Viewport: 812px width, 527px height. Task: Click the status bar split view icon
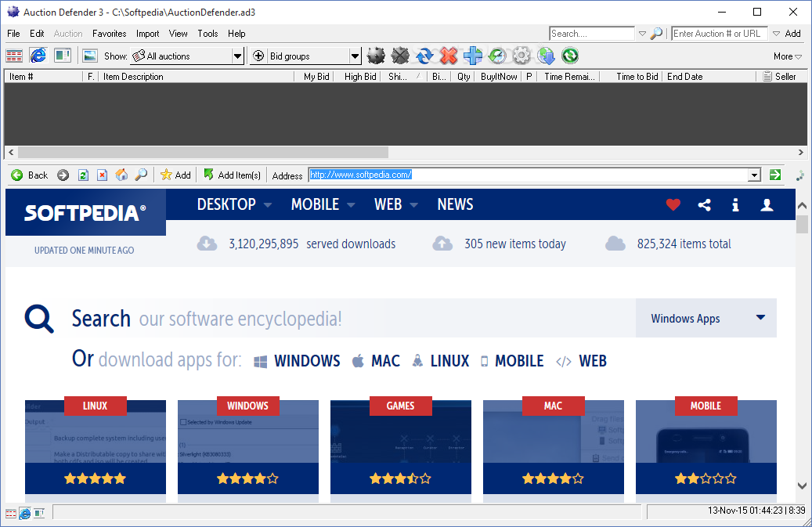coord(39,514)
